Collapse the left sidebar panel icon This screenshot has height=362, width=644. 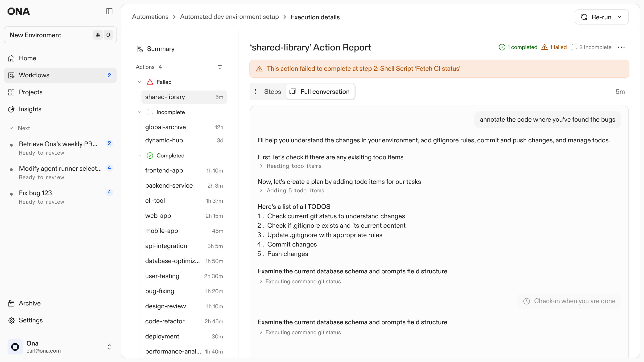[x=109, y=12]
